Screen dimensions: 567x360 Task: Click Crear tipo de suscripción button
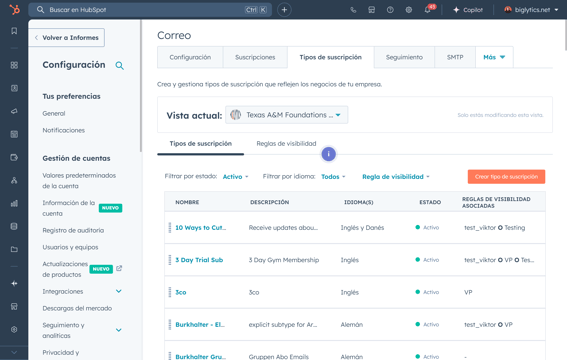tap(506, 177)
